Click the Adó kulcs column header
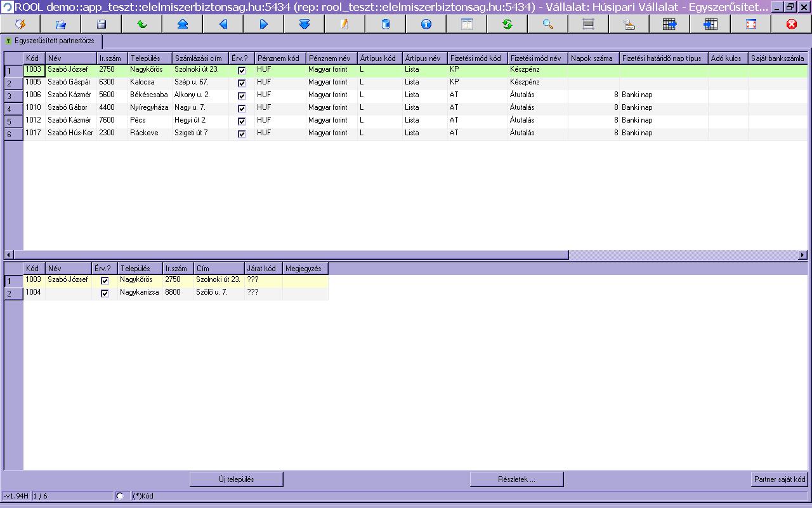Screen dimensions: 812x508 click(x=728, y=58)
